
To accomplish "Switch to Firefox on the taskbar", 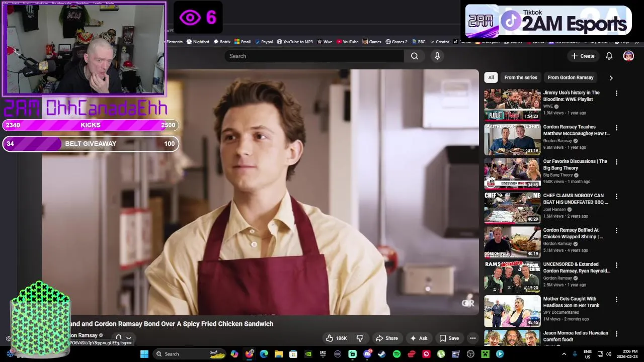I will pyautogui.click(x=249, y=354).
